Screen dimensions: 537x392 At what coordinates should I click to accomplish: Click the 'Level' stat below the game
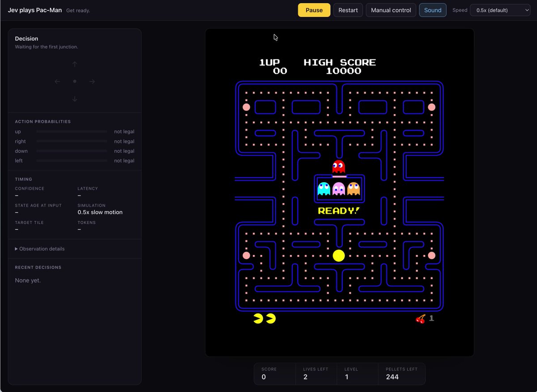[358, 374]
